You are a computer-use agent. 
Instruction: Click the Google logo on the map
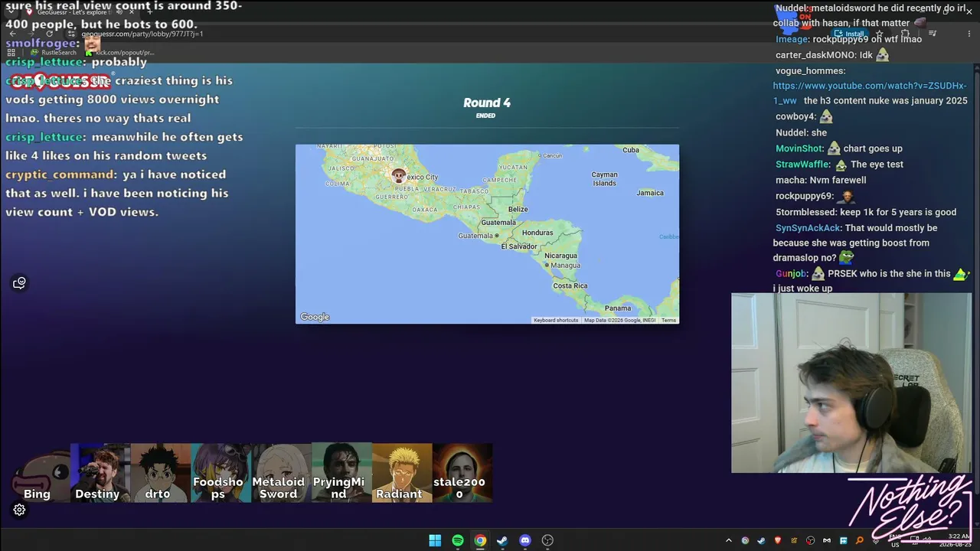[315, 317]
